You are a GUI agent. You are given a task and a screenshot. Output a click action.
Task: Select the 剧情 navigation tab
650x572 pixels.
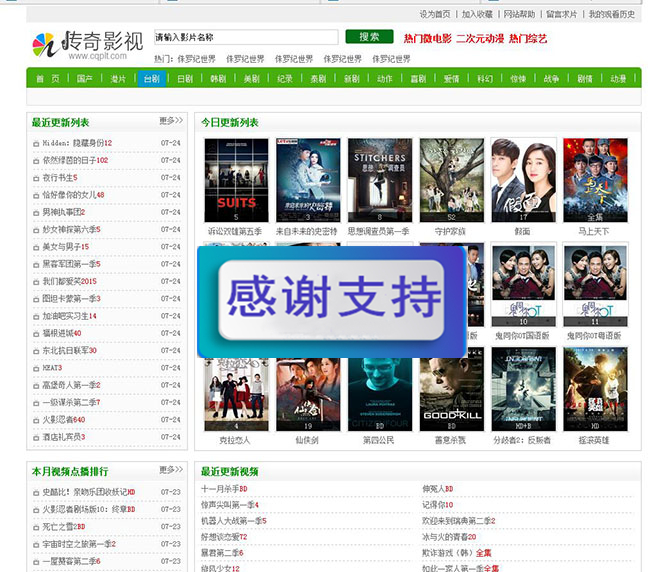585,78
